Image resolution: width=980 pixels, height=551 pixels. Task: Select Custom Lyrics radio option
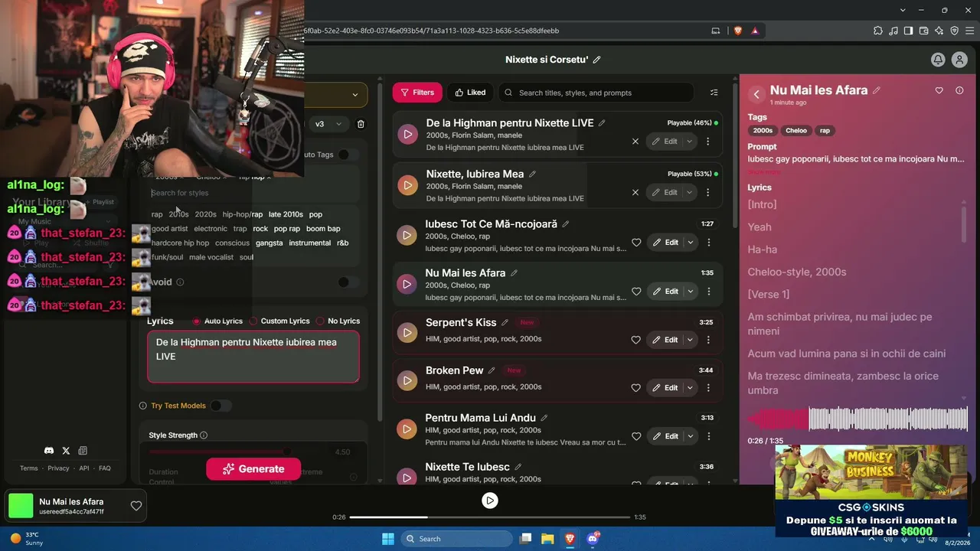coord(253,321)
